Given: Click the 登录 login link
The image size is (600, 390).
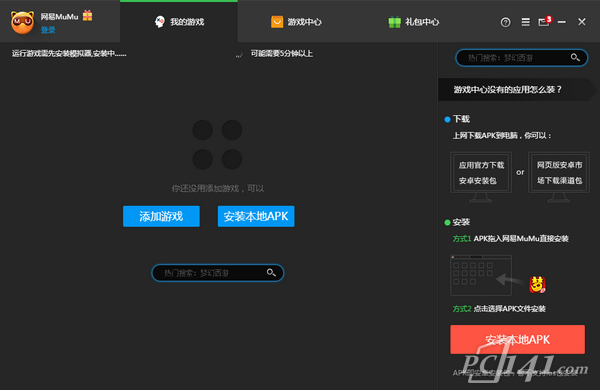Looking at the screenshot, I should (x=48, y=30).
